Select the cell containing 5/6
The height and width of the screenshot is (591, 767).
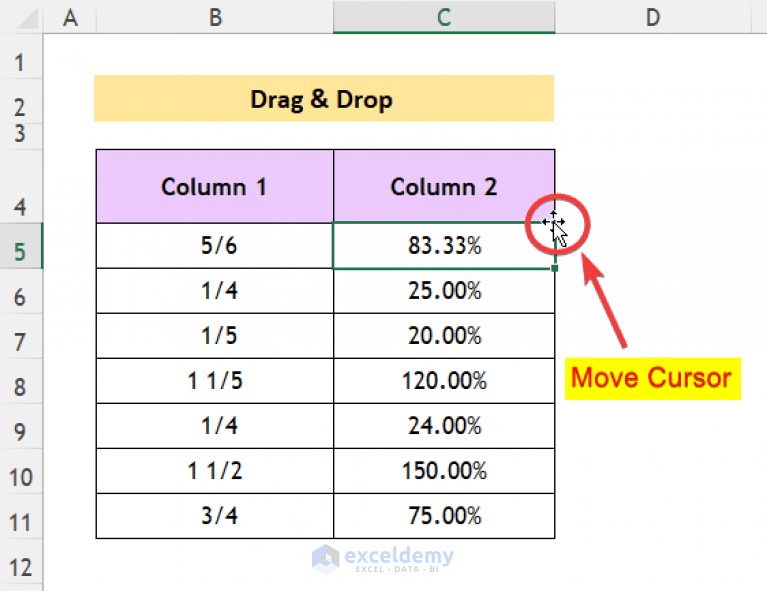[x=215, y=246]
